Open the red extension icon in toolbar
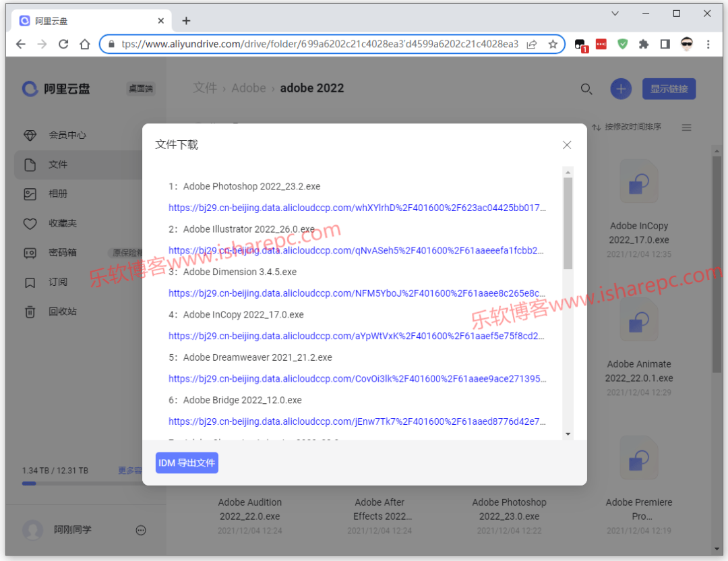728x561 pixels. click(601, 44)
